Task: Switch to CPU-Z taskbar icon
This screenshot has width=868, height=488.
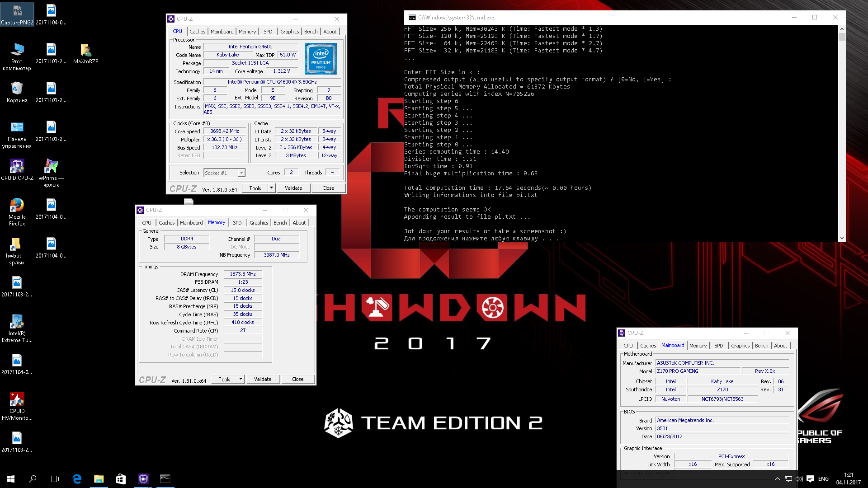Action: pos(143,479)
